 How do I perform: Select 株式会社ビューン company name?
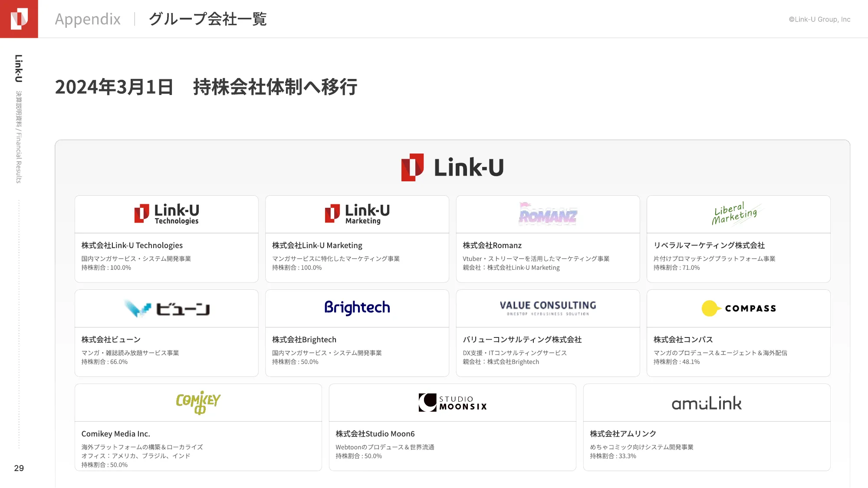point(111,340)
